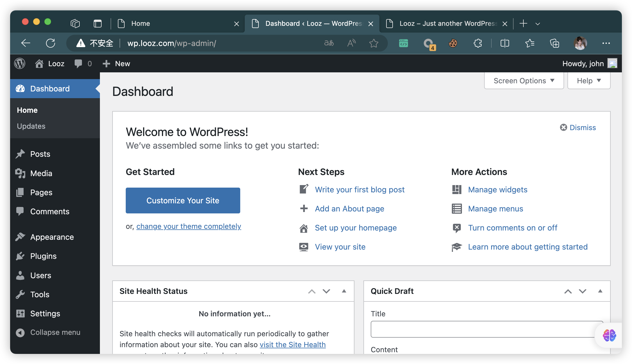The image size is (632, 364).
Task: Click the brain assistant floating icon
Action: pos(609,335)
